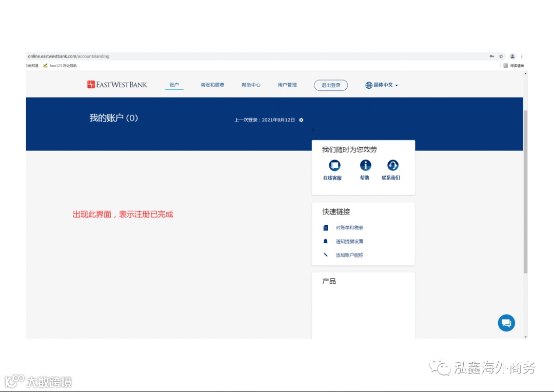Click the 上一次登录 date text

(265, 120)
